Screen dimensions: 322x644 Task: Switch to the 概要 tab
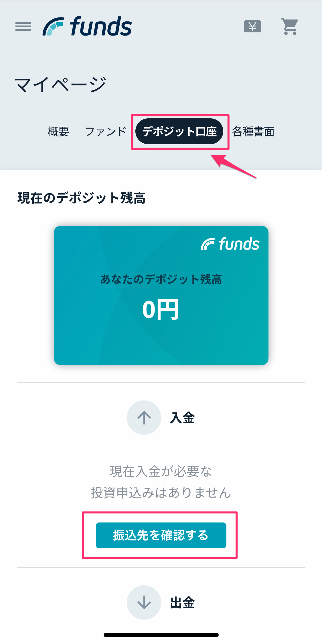coord(58,132)
